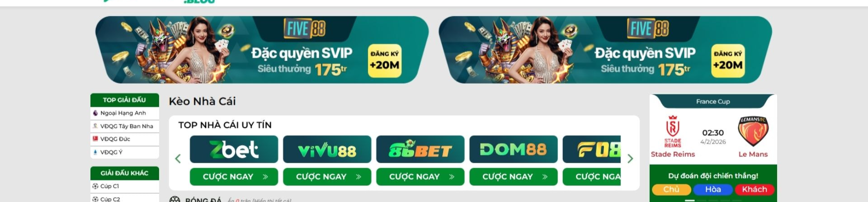Click the Le Mans team crest
The image size is (868, 202).
(753, 131)
